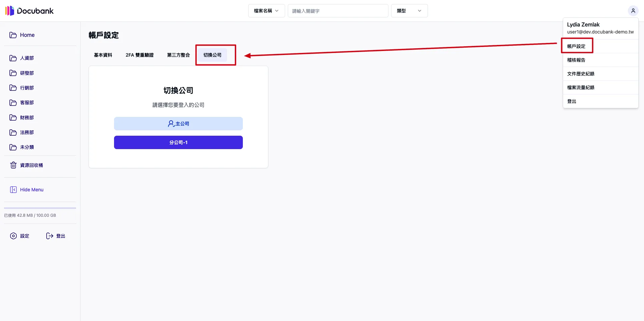
Task: Open the 資源回收桶 trash icon
Action: [x=13, y=165]
